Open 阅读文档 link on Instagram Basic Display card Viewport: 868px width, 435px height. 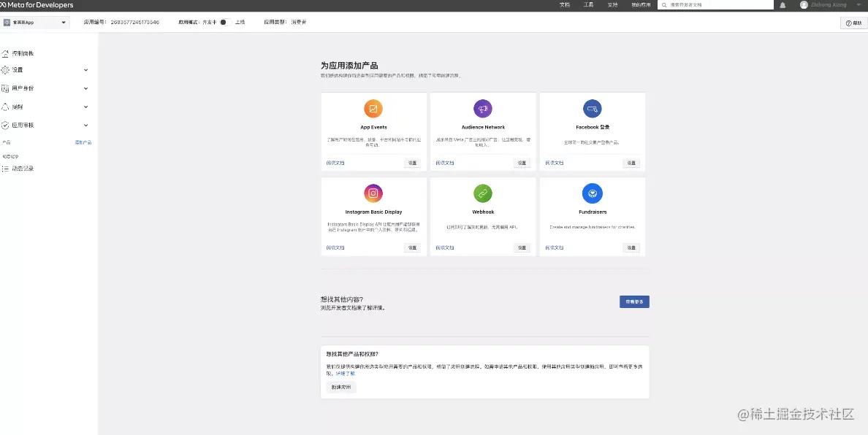335,248
